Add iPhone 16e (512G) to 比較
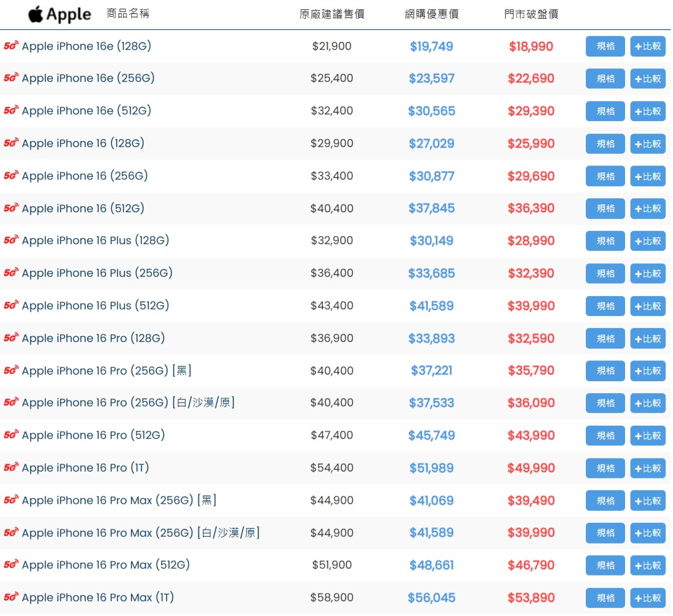 647,111
